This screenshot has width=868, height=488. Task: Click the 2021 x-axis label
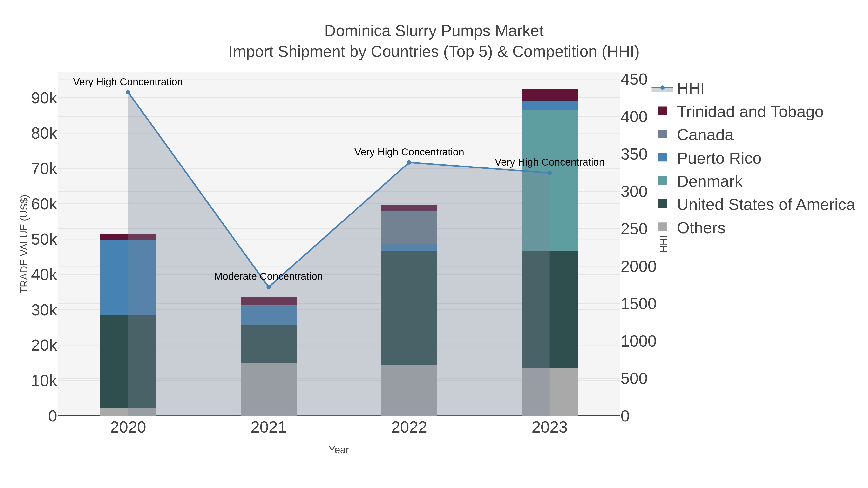[x=269, y=428]
